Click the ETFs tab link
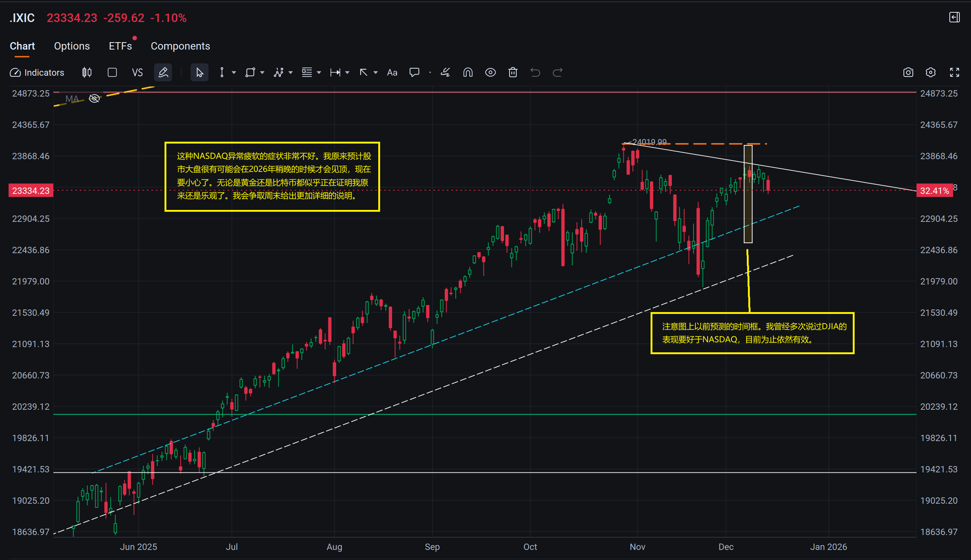The width and height of the screenshot is (971, 560). click(x=120, y=46)
